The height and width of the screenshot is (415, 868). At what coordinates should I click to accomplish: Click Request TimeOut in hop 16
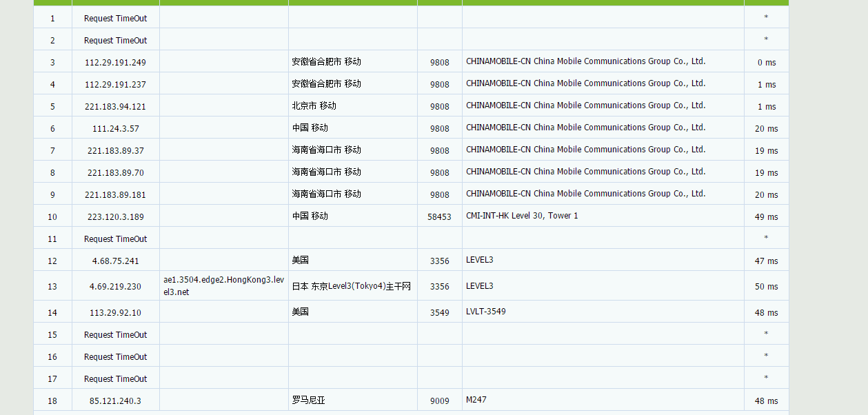click(115, 356)
